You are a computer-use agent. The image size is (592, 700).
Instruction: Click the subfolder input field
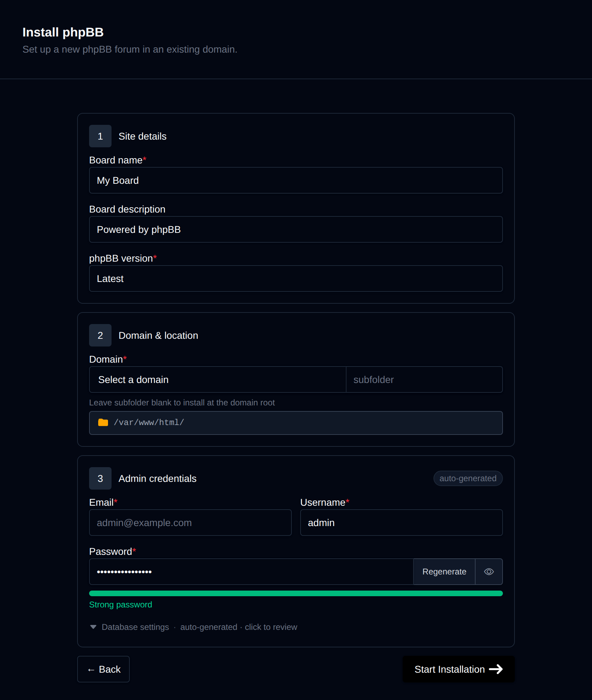[x=424, y=379]
